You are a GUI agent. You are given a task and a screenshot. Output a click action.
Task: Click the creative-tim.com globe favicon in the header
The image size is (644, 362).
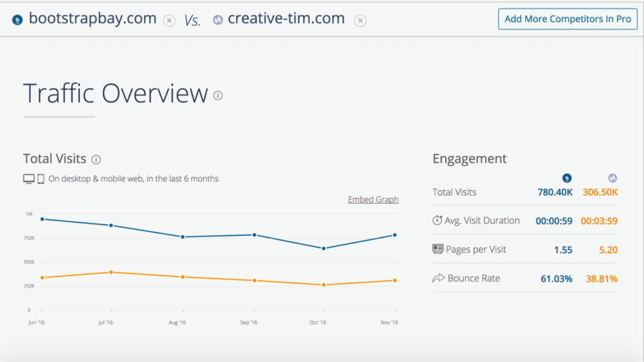tap(218, 19)
